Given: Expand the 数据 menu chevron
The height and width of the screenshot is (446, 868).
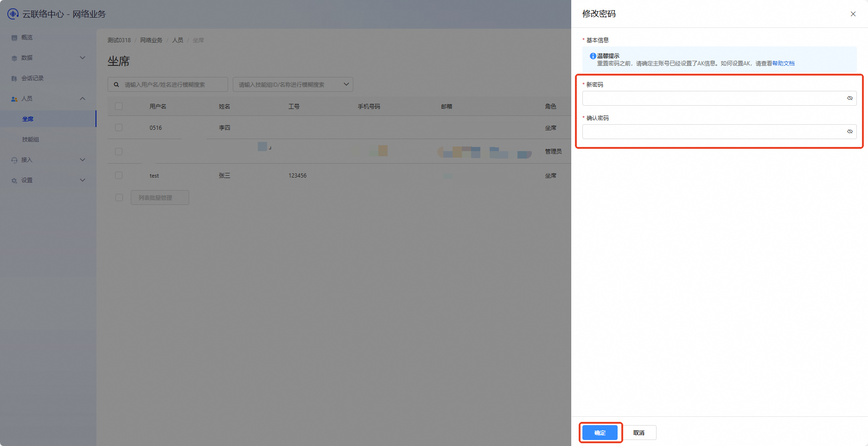Looking at the screenshot, I should 83,58.
